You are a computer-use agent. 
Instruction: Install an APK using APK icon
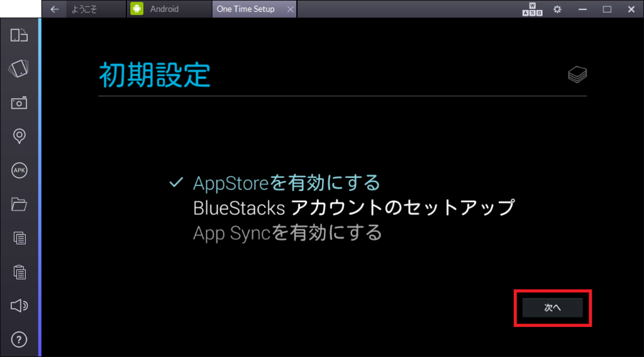click(x=19, y=170)
